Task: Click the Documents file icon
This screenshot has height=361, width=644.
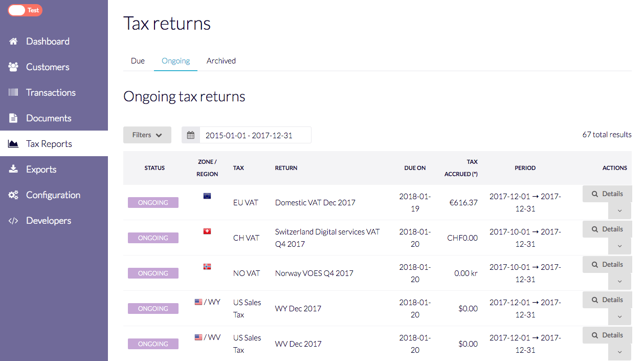Action: click(x=14, y=118)
